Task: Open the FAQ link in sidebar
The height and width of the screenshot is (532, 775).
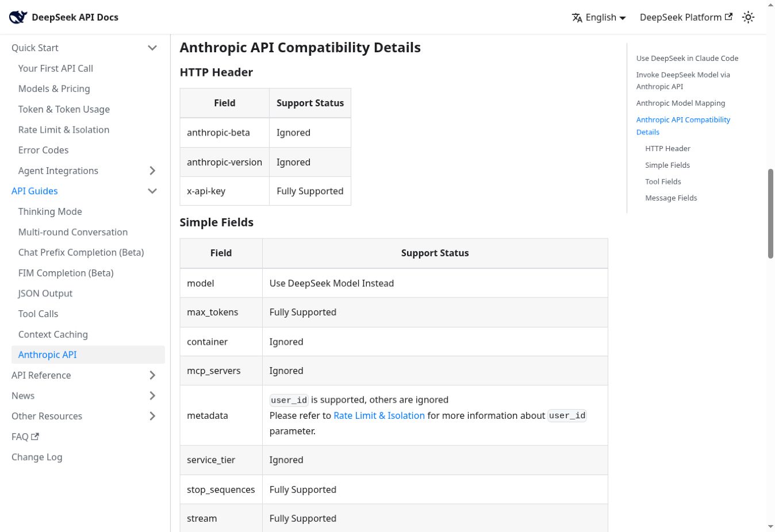Action: (x=25, y=437)
